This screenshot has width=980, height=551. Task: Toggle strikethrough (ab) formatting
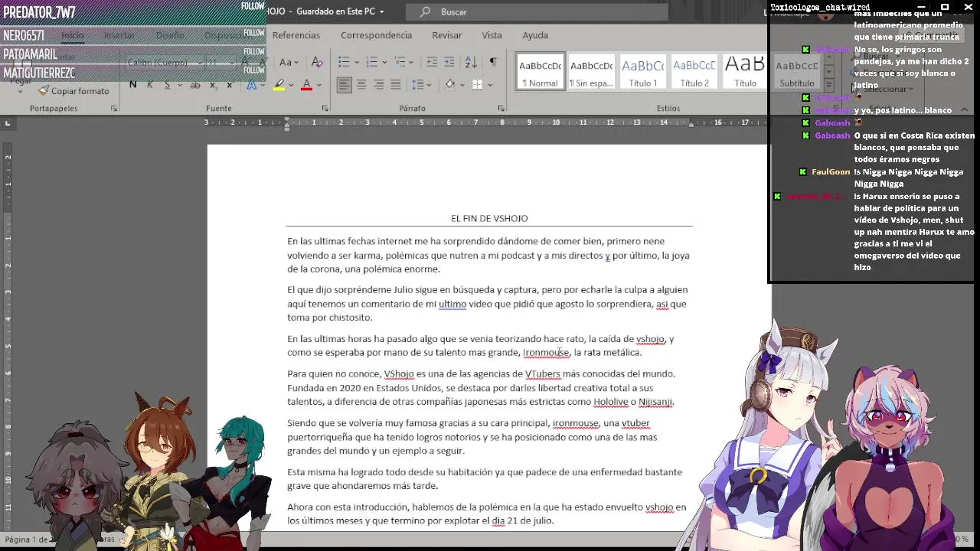tap(195, 84)
